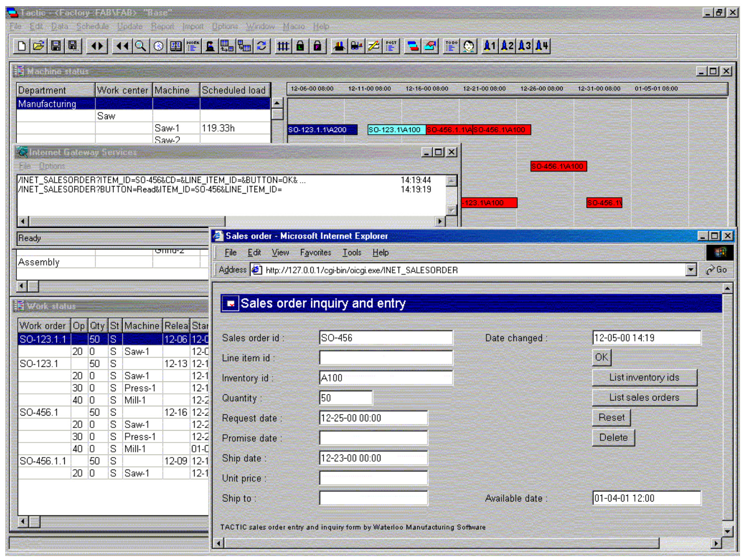The width and height of the screenshot is (744, 560).
Task: Click the clock toolbar icon
Action: tap(159, 46)
